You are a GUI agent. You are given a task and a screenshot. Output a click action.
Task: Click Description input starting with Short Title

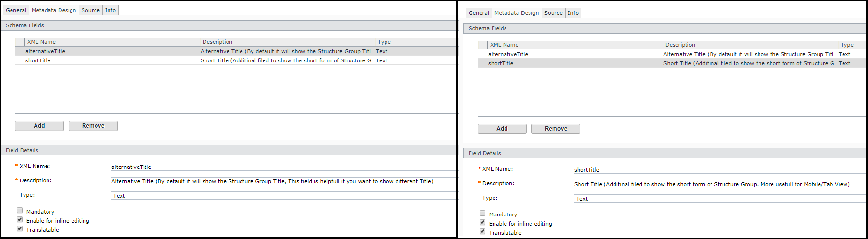click(719, 184)
